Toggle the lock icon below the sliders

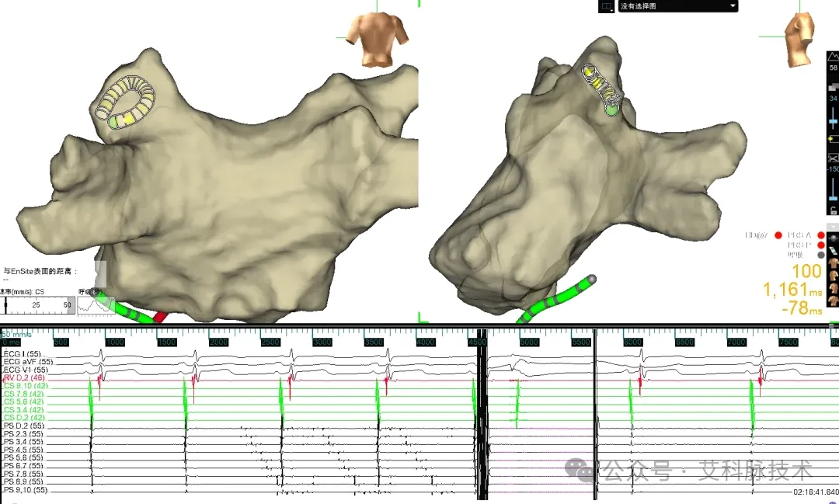[x=833, y=210]
